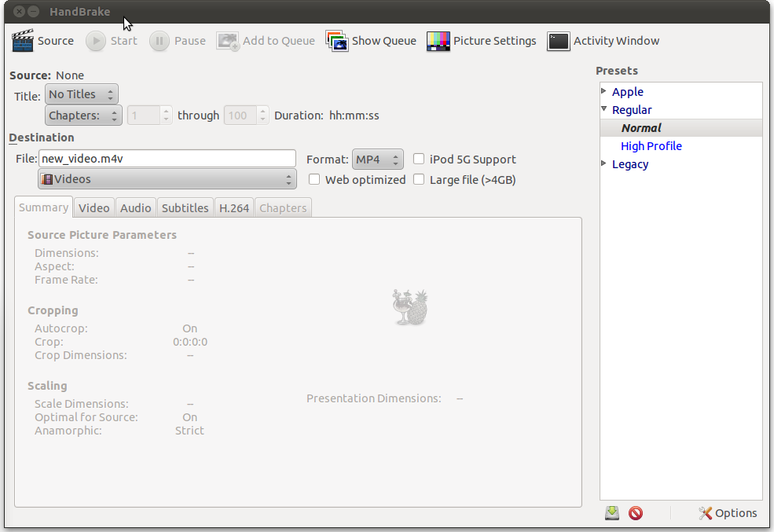Click the 'Presentation Dimensions:' label
Screen dimensions: 774x532
click(374, 398)
